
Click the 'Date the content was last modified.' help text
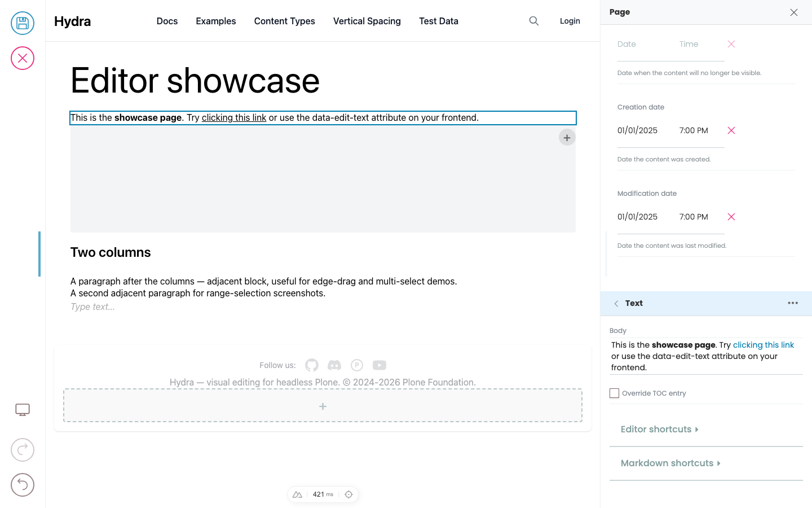[x=672, y=246]
